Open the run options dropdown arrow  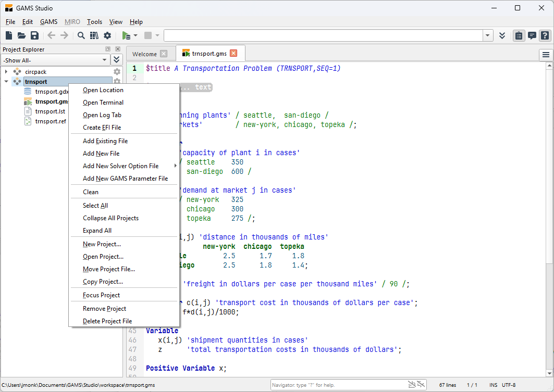point(136,35)
